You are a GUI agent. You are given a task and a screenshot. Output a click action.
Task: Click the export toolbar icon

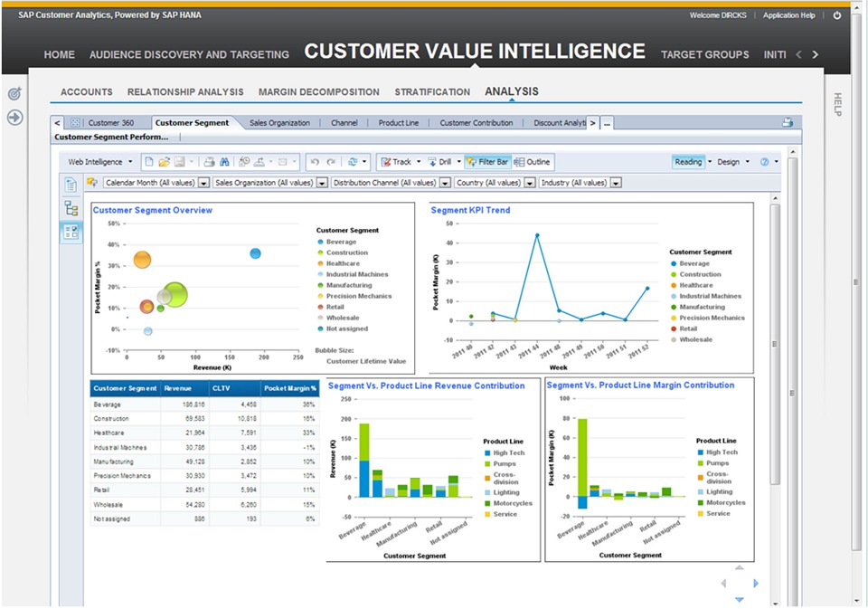coord(259,162)
